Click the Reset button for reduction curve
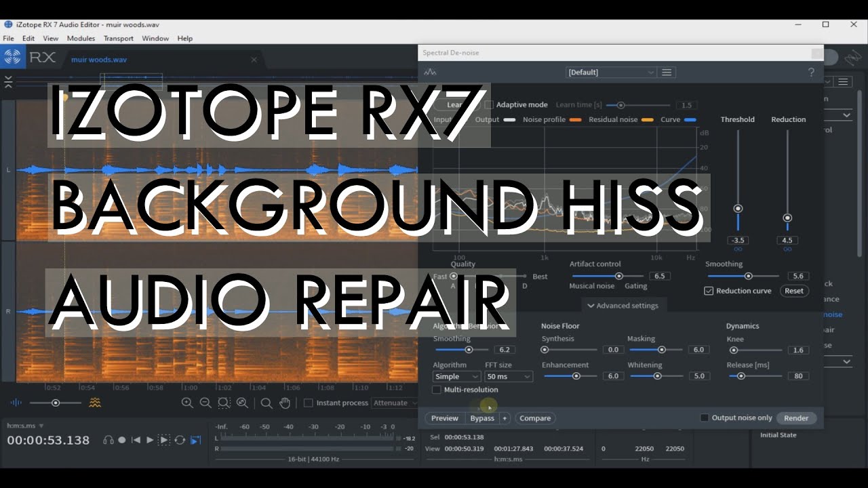 (x=794, y=291)
